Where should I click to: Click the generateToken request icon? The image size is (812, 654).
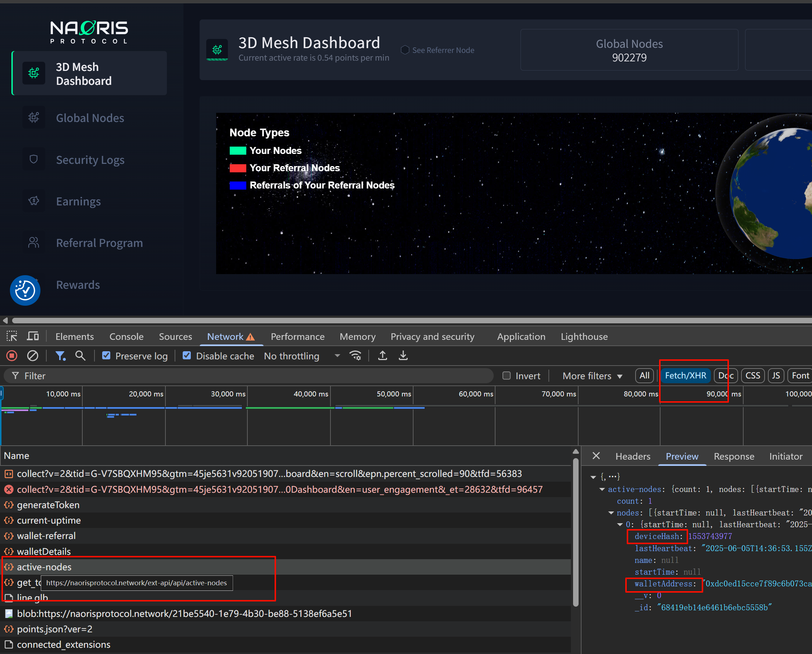click(x=9, y=505)
